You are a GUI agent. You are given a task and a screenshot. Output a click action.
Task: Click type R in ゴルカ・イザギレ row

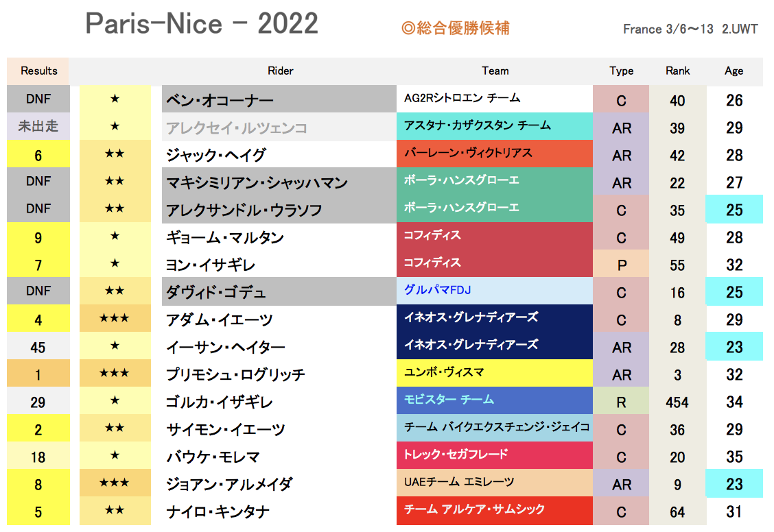click(621, 401)
